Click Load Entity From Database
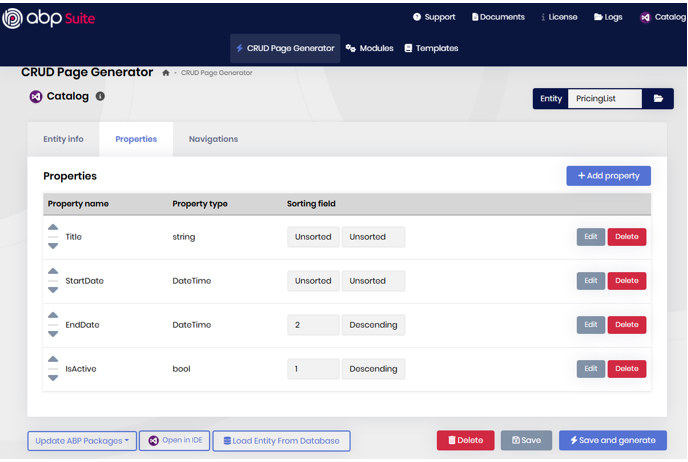 tap(281, 441)
